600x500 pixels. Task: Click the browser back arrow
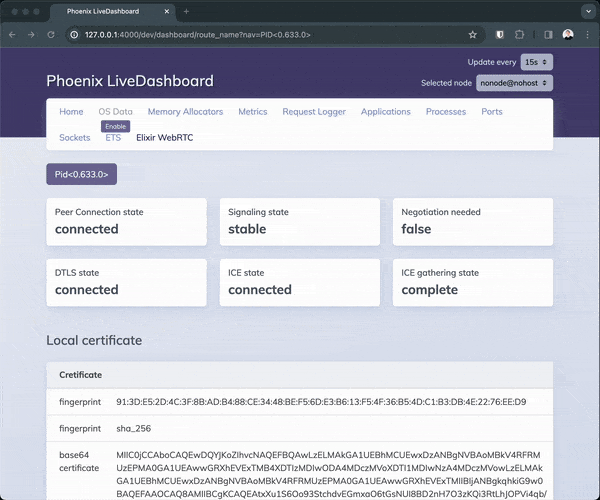(x=13, y=34)
